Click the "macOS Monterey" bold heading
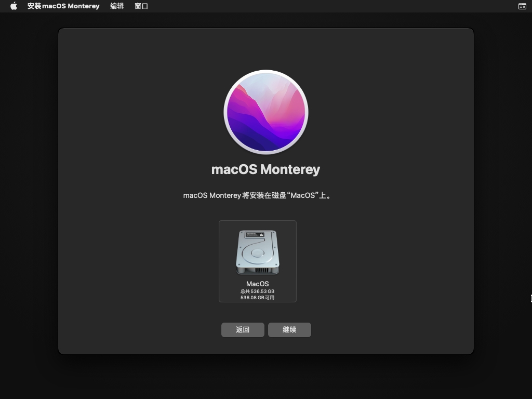Screen dimensions: 532x399 point(266,169)
